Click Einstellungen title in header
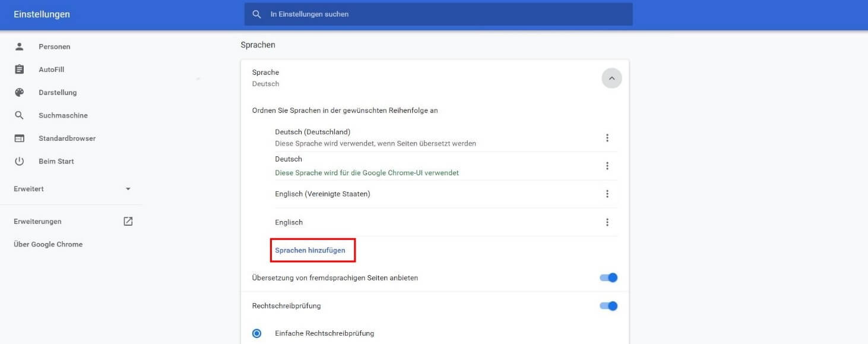This screenshot has height=344, width=868. tap(42, 14)
